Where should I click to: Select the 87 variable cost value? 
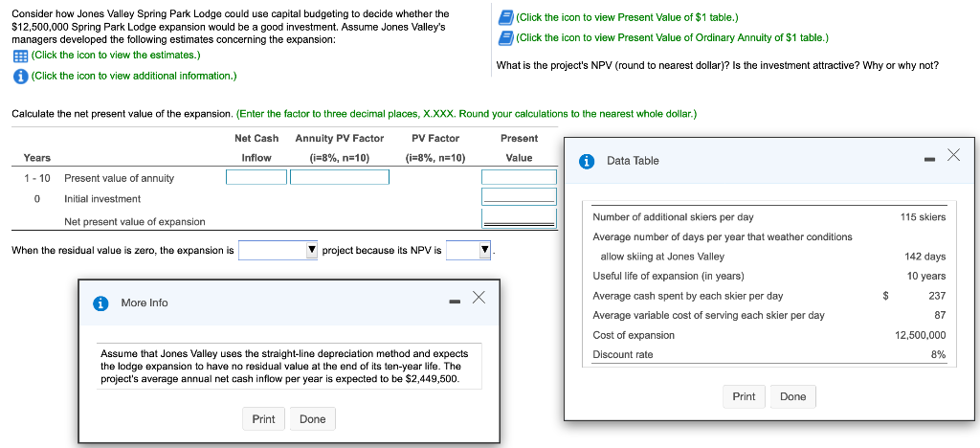tap(940, 316)
